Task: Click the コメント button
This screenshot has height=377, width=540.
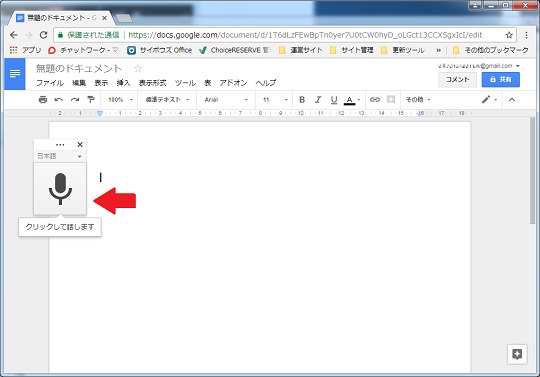Action: [x=457, y=80]
